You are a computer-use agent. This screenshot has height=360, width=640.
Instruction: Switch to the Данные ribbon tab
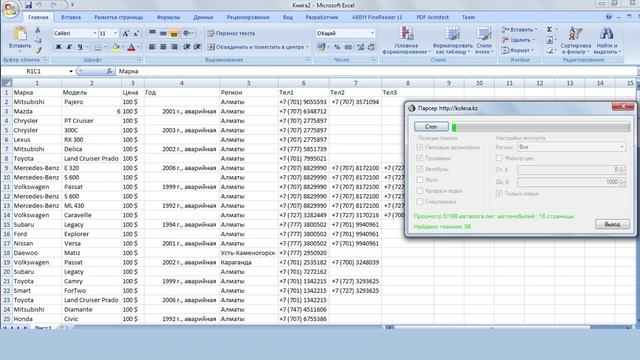tap(203, 17)
